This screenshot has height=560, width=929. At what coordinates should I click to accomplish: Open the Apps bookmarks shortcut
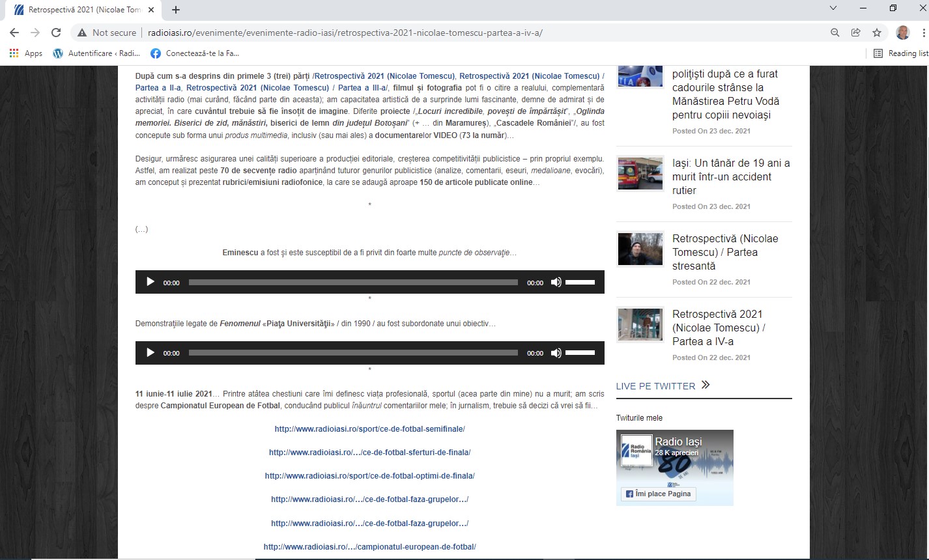pos(26,53)
